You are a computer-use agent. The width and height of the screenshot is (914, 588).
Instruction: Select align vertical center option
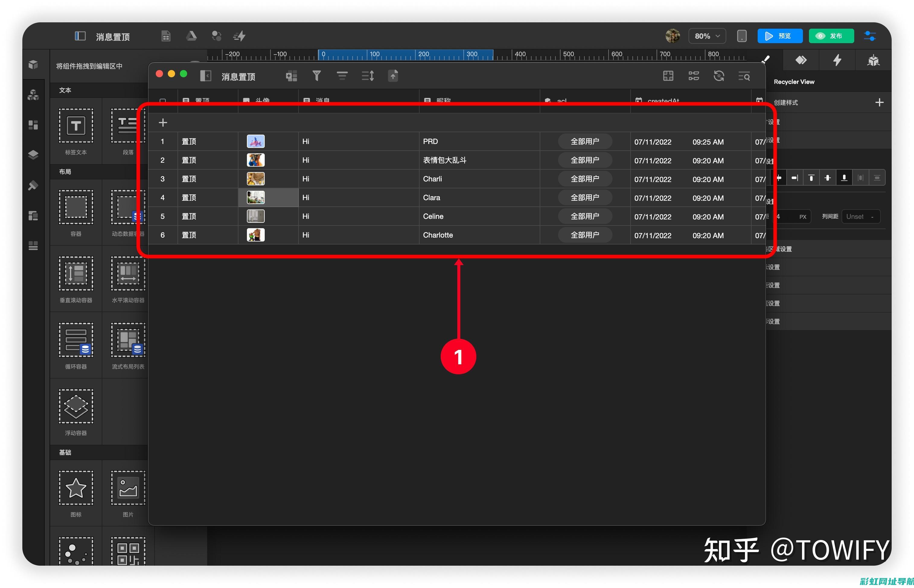[827, 177]
